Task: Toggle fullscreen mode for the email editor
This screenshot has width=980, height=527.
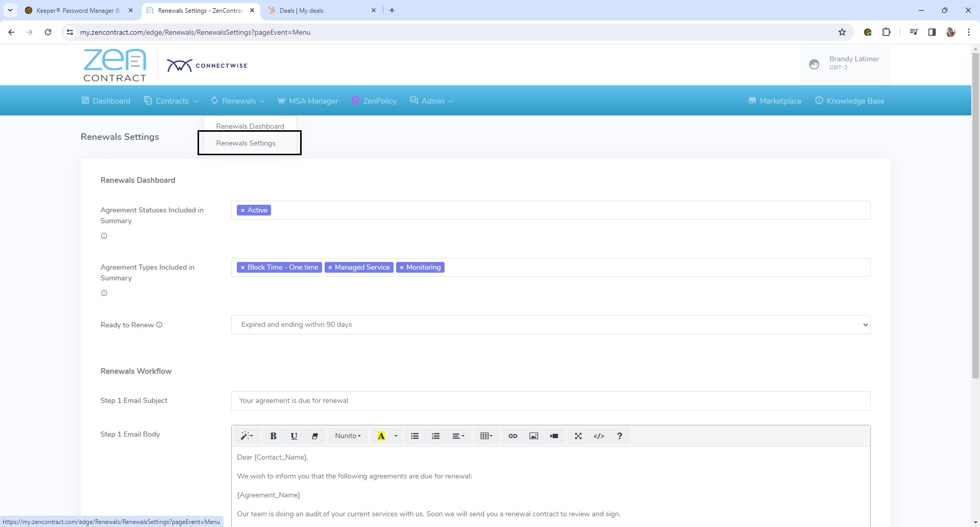Action: click(578, 436)
